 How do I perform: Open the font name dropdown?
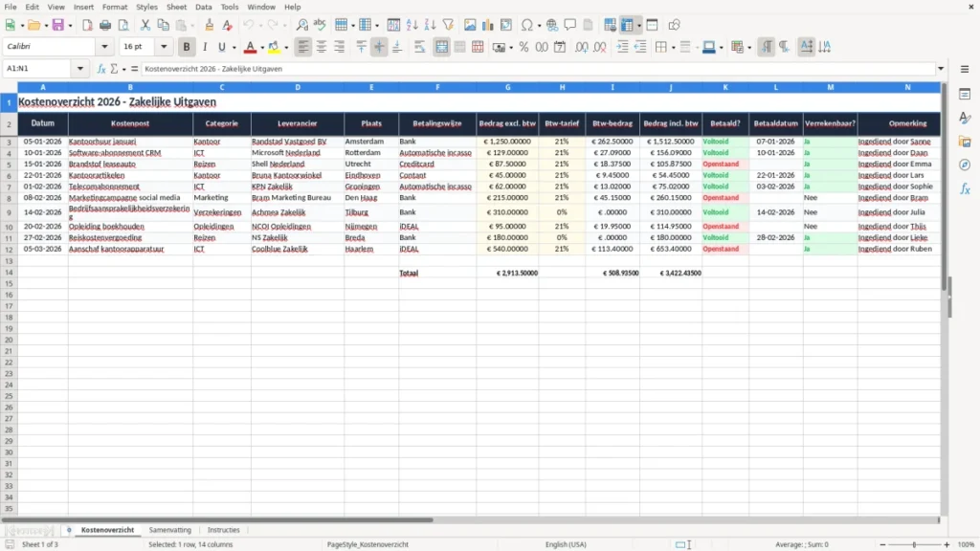pyautogui.click(x=104, y=47)
